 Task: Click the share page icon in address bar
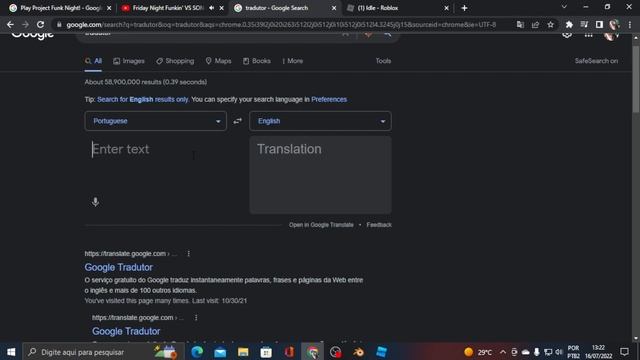535,24
